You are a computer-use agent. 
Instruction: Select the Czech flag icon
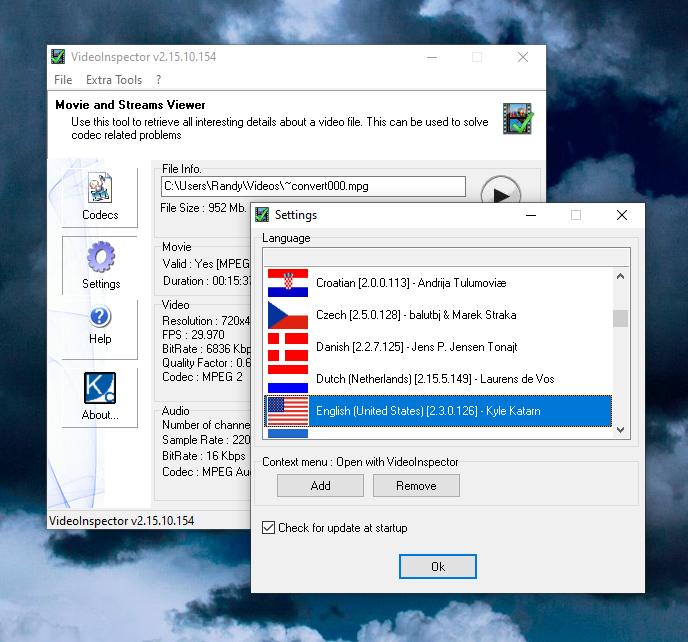pos(288,315)
